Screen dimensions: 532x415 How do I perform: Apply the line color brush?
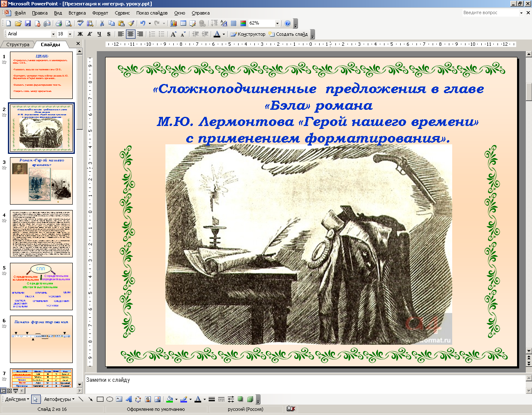coord(183,399)
